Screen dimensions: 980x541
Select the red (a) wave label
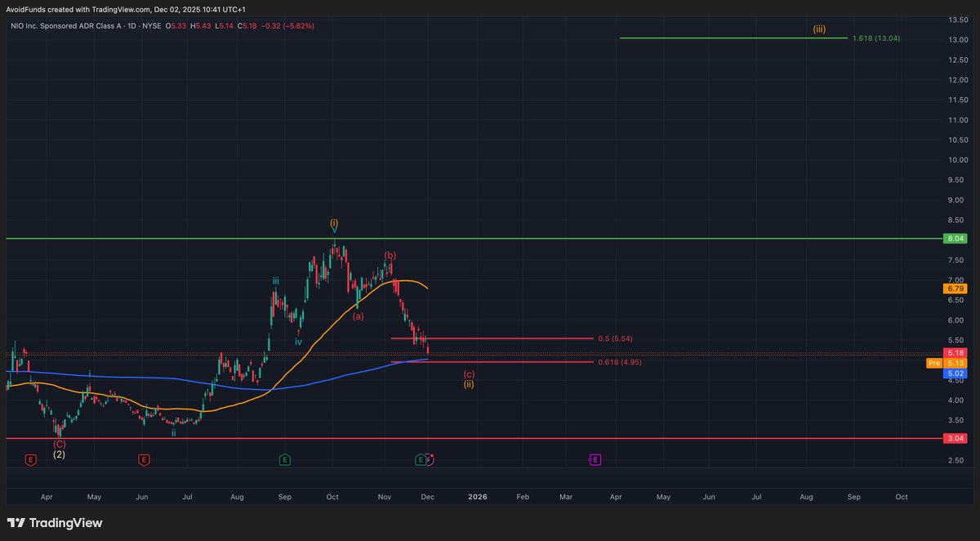[358, 316]
